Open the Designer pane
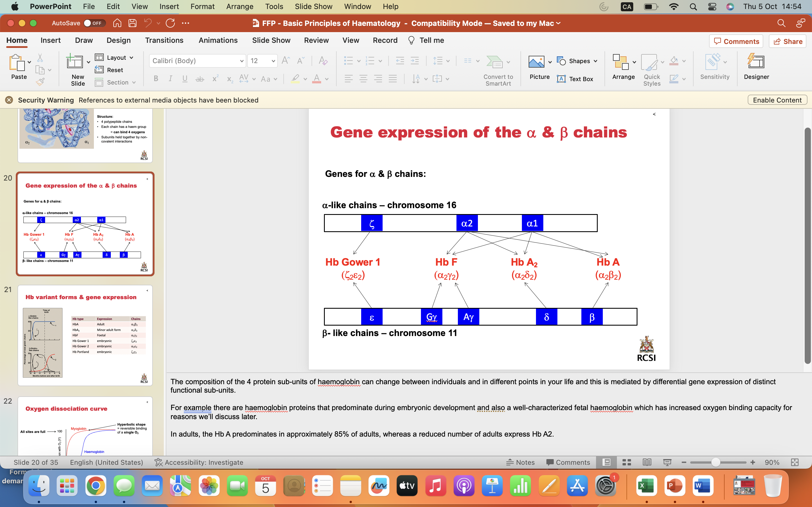The image size is (812, 507). coord(756,67)
